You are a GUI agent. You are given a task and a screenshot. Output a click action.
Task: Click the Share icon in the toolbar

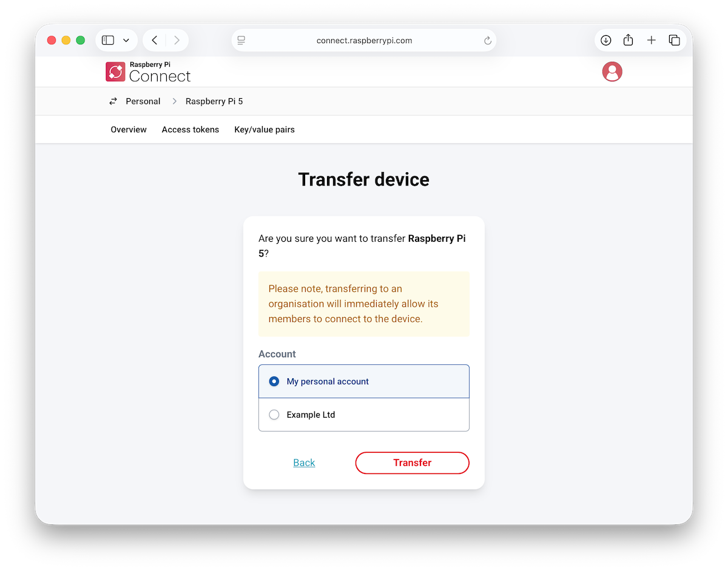point(629,41)
